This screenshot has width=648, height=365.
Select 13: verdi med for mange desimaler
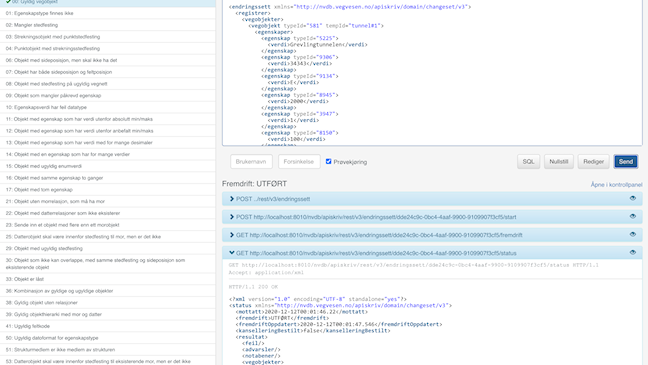(107, 143)
